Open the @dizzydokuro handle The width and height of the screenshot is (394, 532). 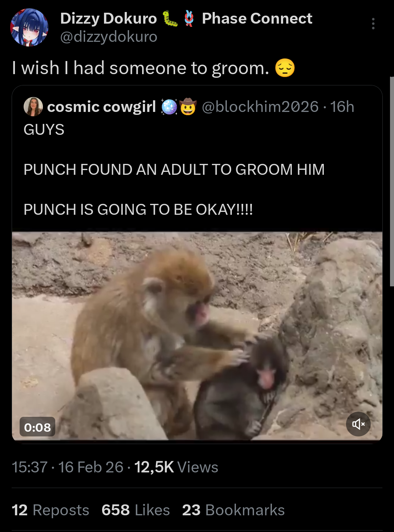point(109,37)
